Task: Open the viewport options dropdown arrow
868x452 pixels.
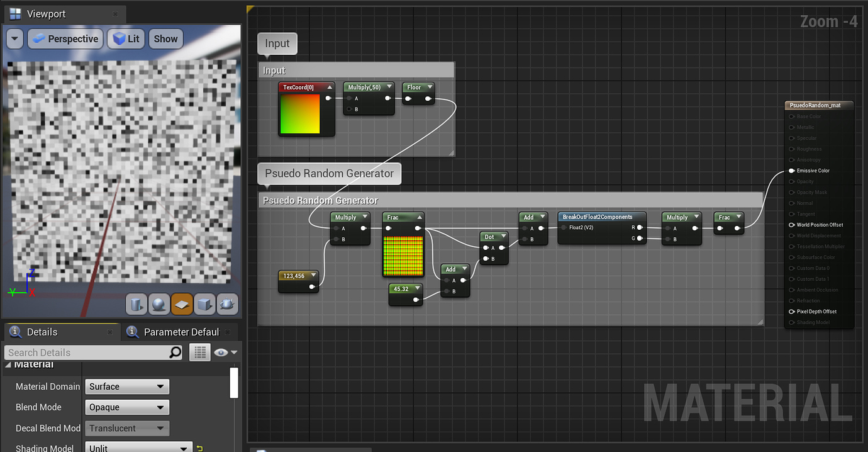Action: coord(14,38)
